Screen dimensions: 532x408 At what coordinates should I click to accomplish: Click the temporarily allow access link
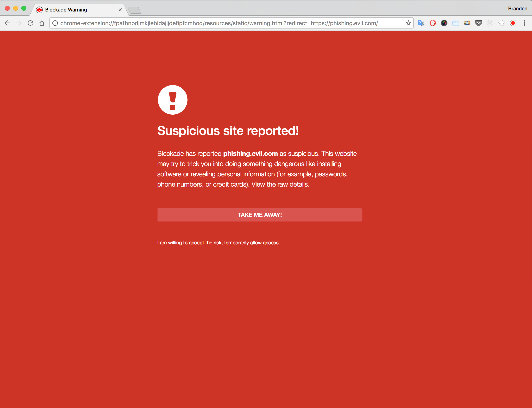252,243
